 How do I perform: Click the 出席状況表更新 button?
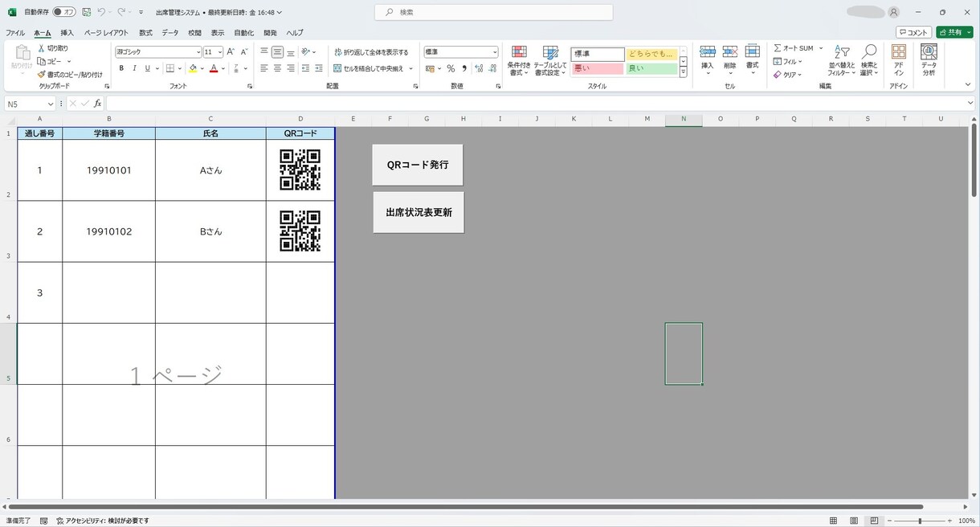tap(418, 212)
